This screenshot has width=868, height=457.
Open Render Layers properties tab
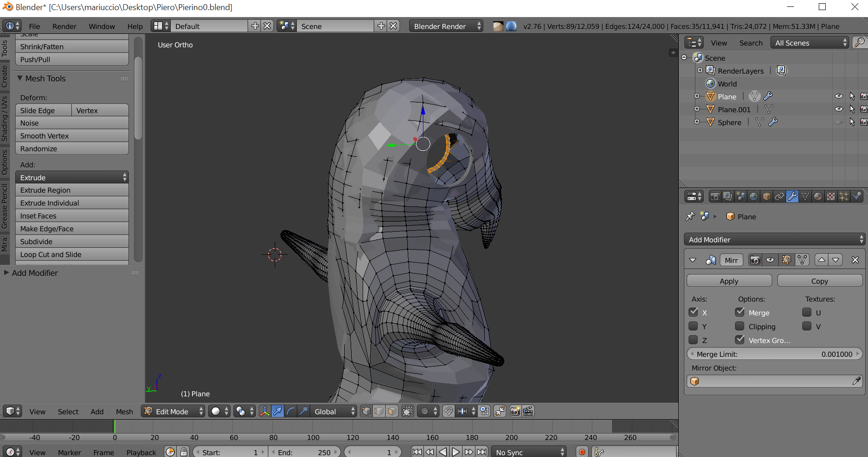pyautogui.click(x=728, y=196)
